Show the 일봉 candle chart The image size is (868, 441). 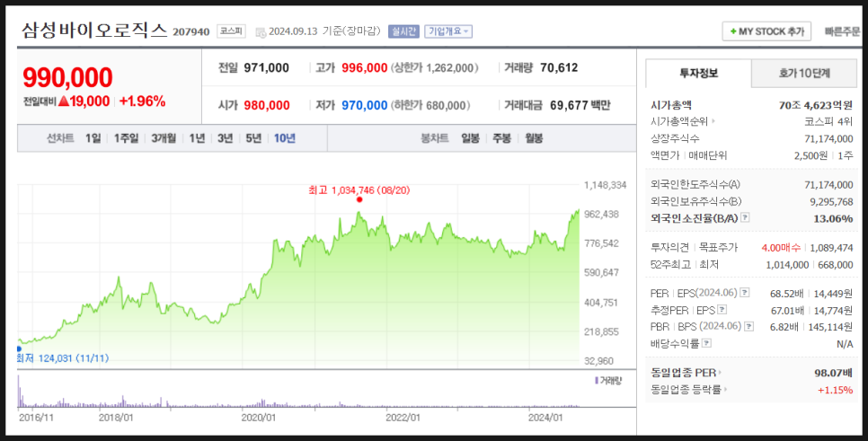[x=470, y=138]
